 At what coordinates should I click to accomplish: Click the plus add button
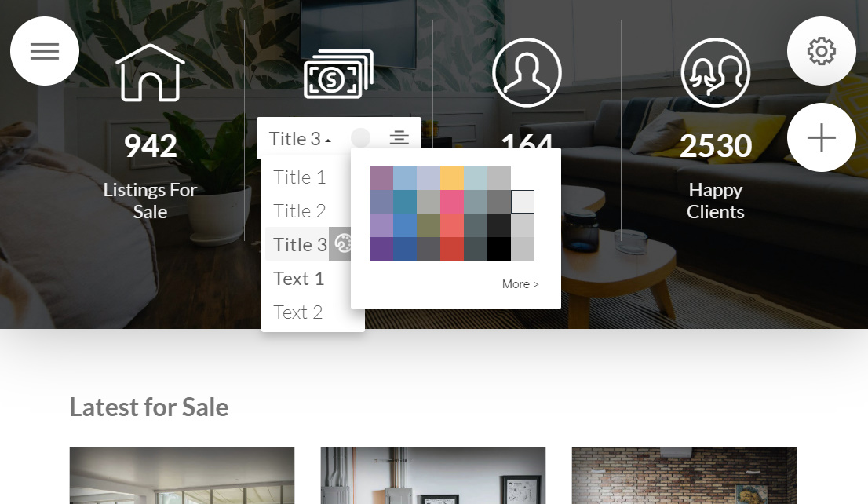822,137
